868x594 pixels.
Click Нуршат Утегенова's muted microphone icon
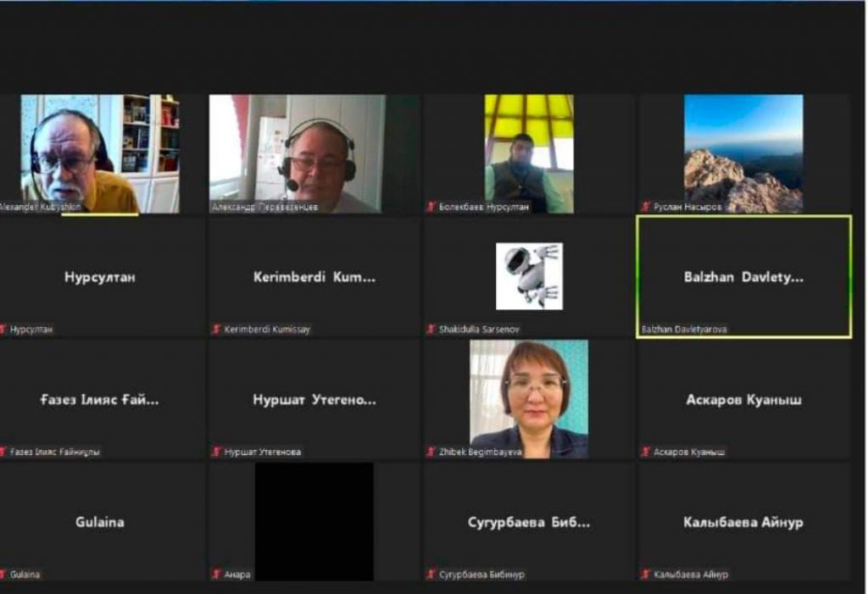(x=217, y=452)
